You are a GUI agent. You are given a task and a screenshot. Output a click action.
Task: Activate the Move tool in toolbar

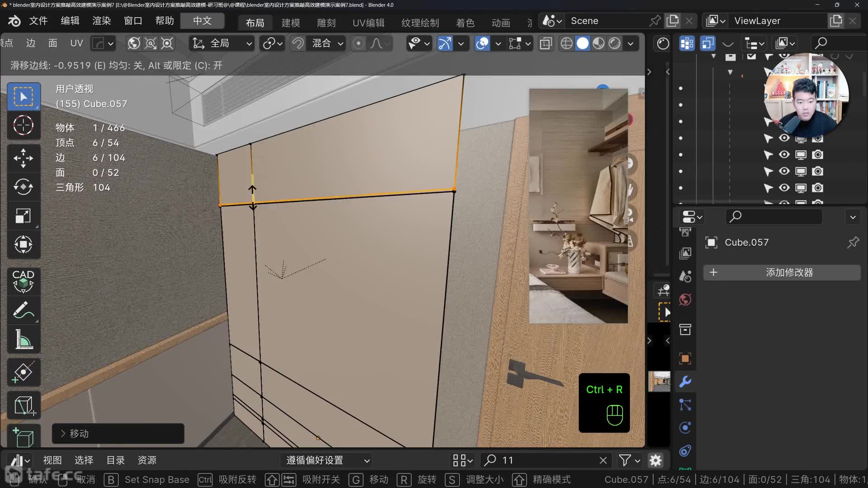tap(23, 158)
